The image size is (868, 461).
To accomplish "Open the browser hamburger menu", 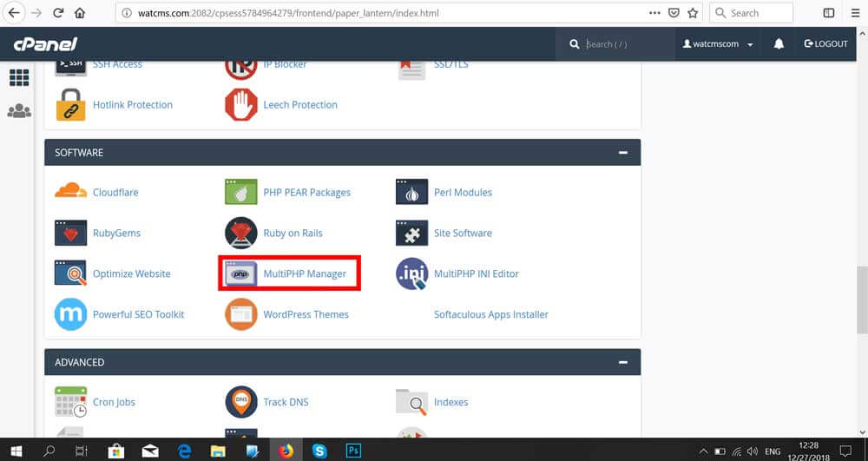I will [856, 13].
